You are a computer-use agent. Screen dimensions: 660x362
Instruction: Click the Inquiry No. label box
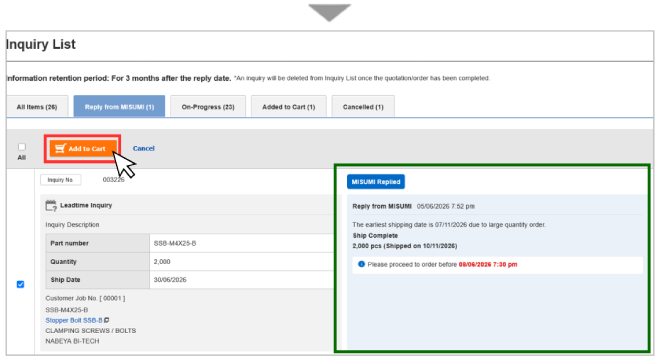click(x=61, y=180)
